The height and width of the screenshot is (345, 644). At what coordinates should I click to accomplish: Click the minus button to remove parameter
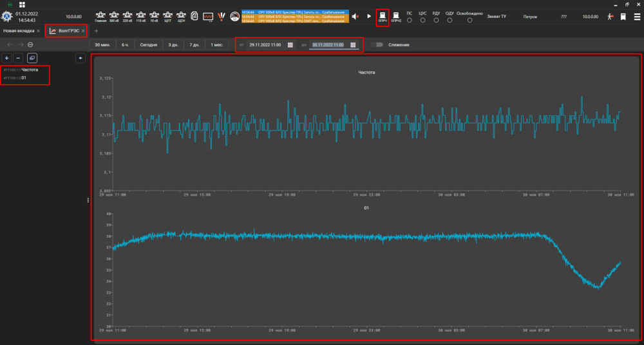[x=17, y=58]
